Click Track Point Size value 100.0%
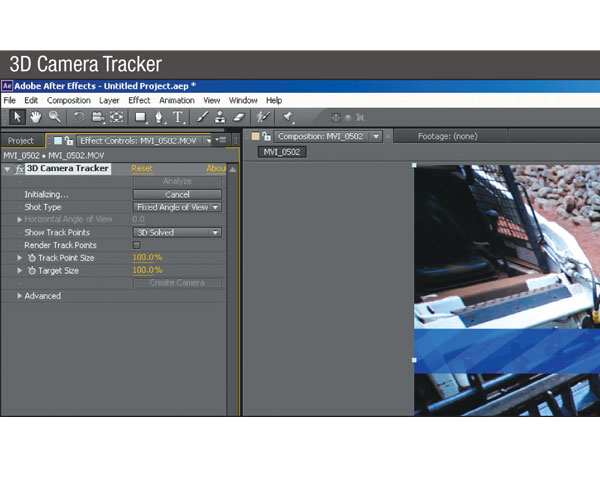 click(147, 258)
